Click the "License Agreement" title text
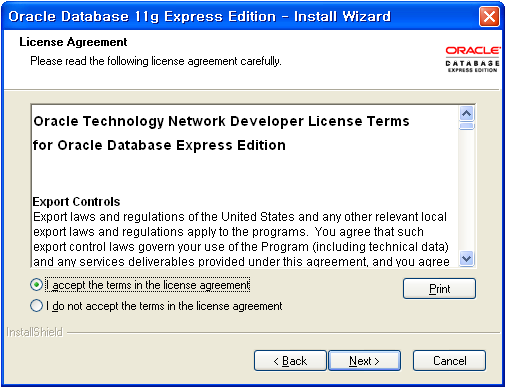Viewport: 506px width, 388px height. click(73, 42)
